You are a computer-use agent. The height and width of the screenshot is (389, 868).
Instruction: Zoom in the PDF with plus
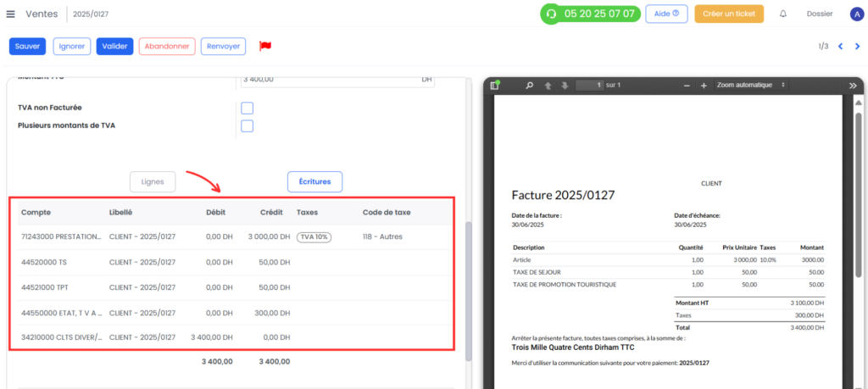point(704,86)
